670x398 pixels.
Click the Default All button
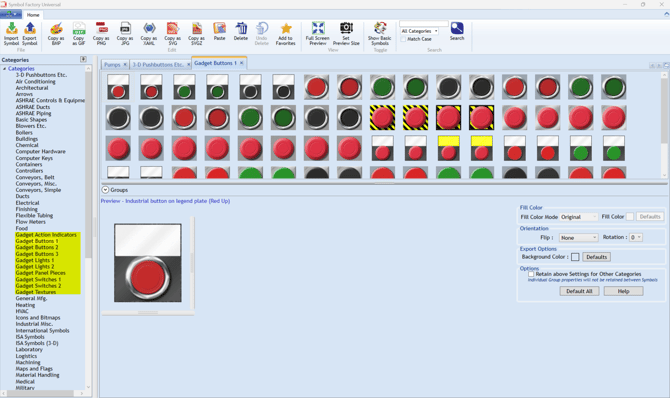[x=579, y=291]
